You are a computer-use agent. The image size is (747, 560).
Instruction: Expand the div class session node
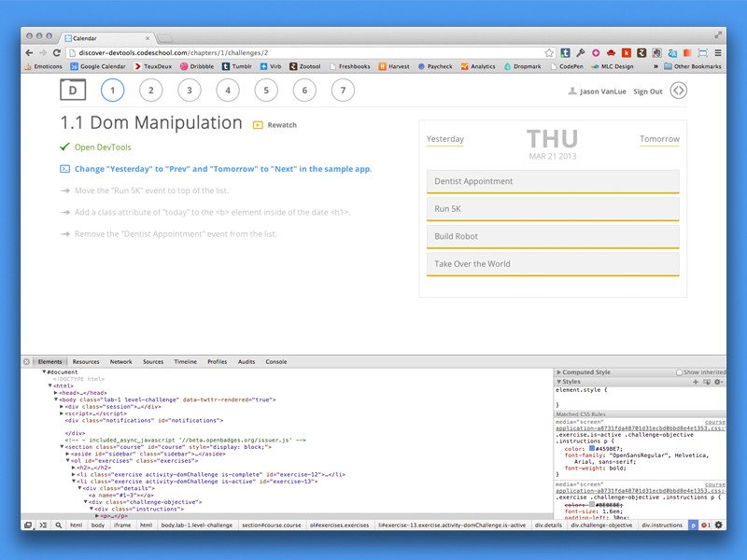point(62,407)
